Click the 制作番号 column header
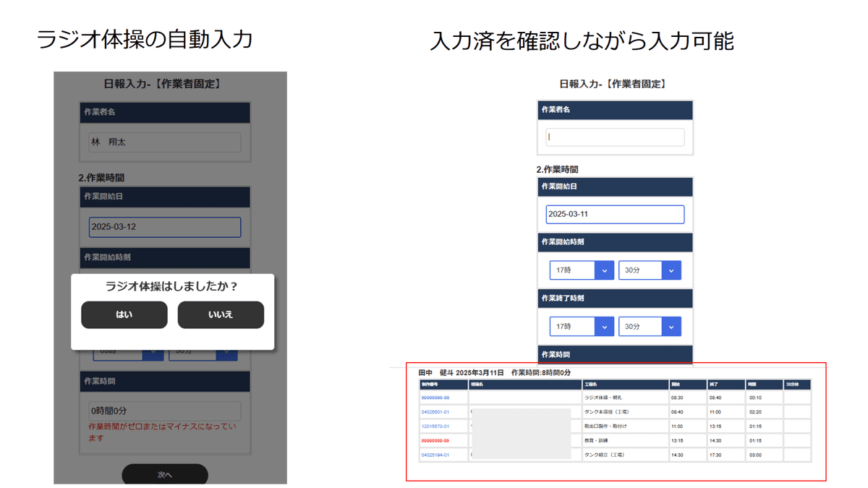This screenshot has height=488, width=868. (430, 385)
